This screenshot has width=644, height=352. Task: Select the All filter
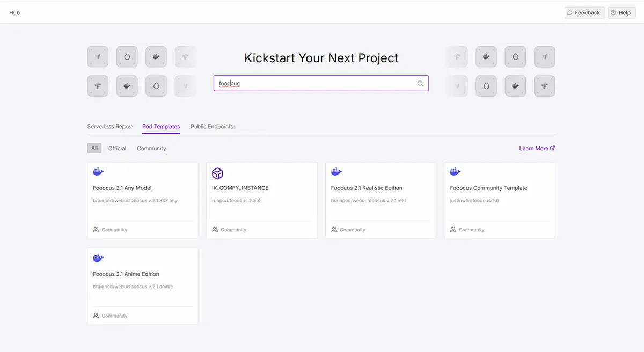coord(94,148)
